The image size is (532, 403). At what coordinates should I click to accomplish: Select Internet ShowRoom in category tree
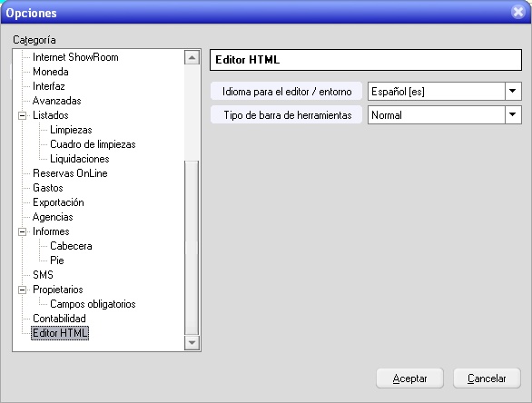click(x=75, y=57)
